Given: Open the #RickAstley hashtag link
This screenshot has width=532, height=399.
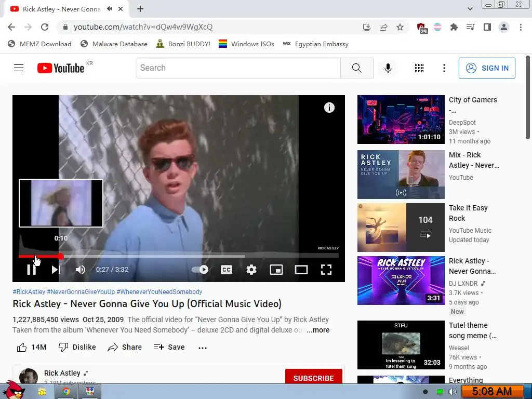Looking at the screenshot, I should point(29,292).
